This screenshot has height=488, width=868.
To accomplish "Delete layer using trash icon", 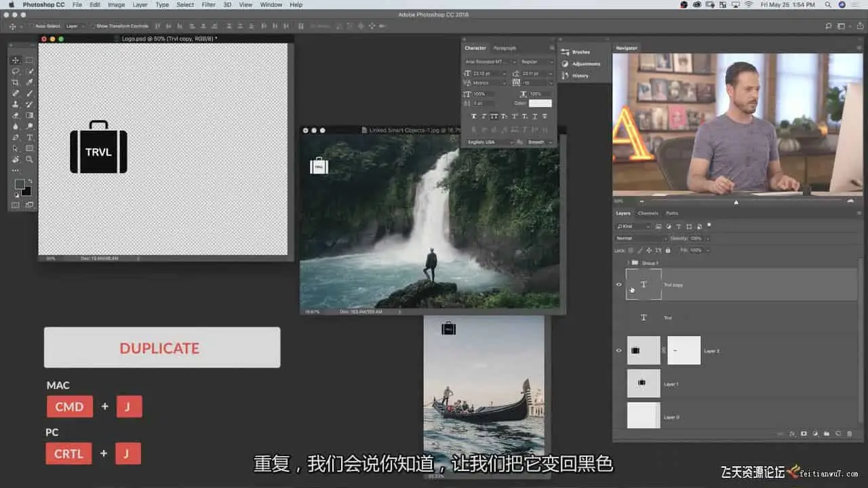I will coord(849,433).
